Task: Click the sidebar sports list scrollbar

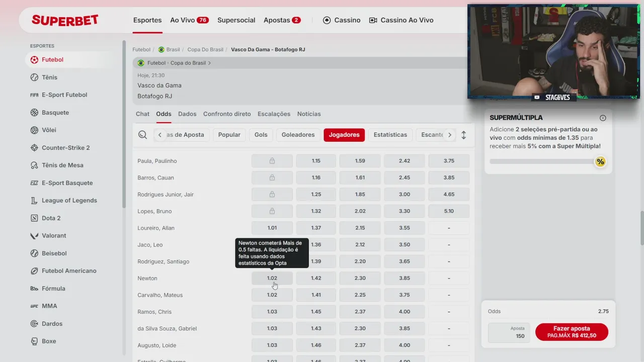Action: point(124,125)
